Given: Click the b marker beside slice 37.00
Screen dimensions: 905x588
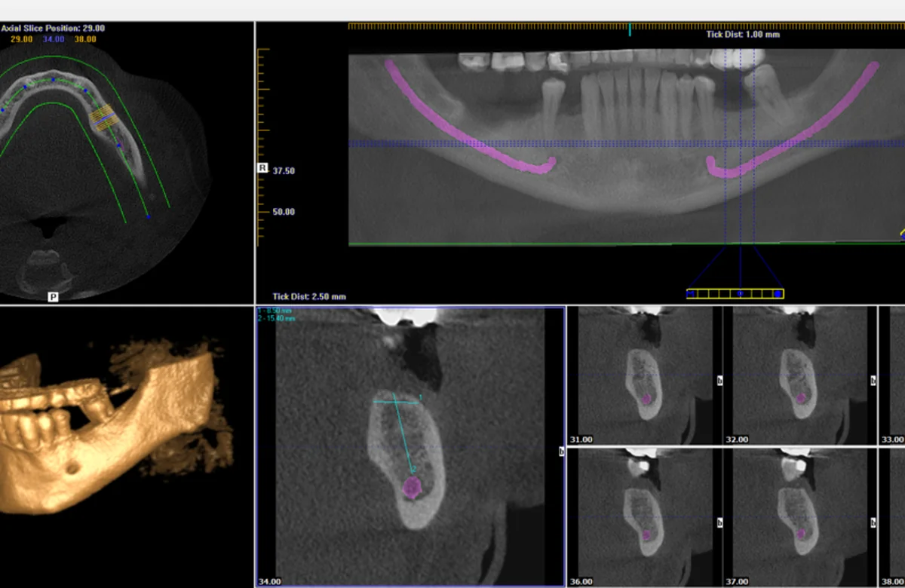Looking at the screenshot, I should pos(873,522).
